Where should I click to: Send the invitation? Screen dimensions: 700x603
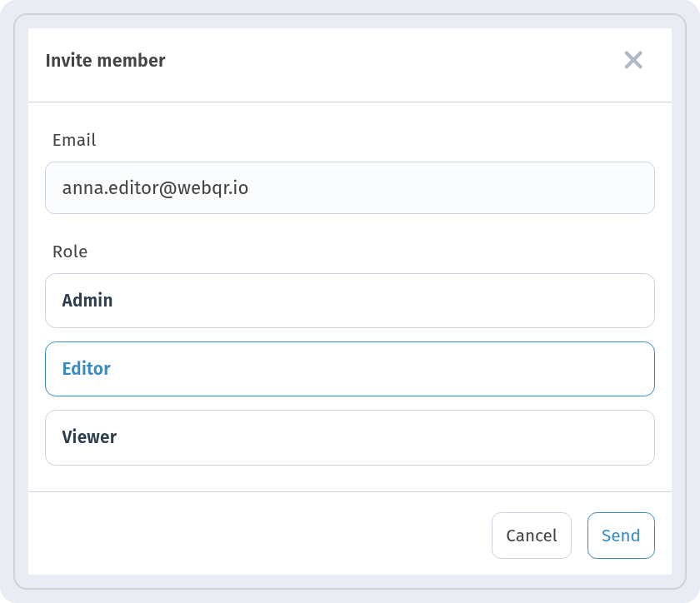[621, 536]
